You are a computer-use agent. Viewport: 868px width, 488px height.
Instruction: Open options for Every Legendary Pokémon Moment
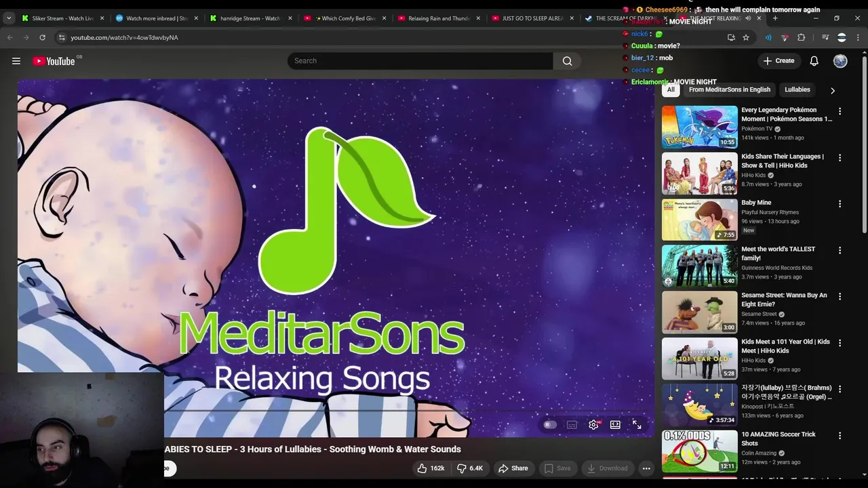840,111
